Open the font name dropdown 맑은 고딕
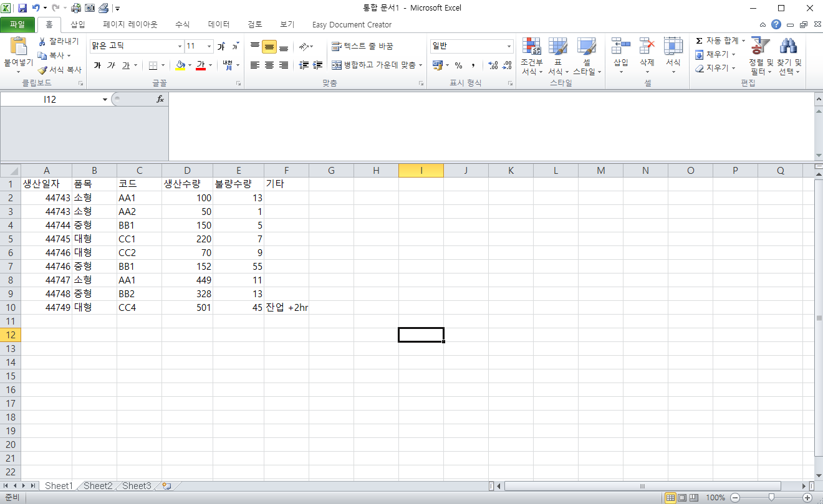Image resolution: width=823 pixels, height=504 pixels. [180, 46]
